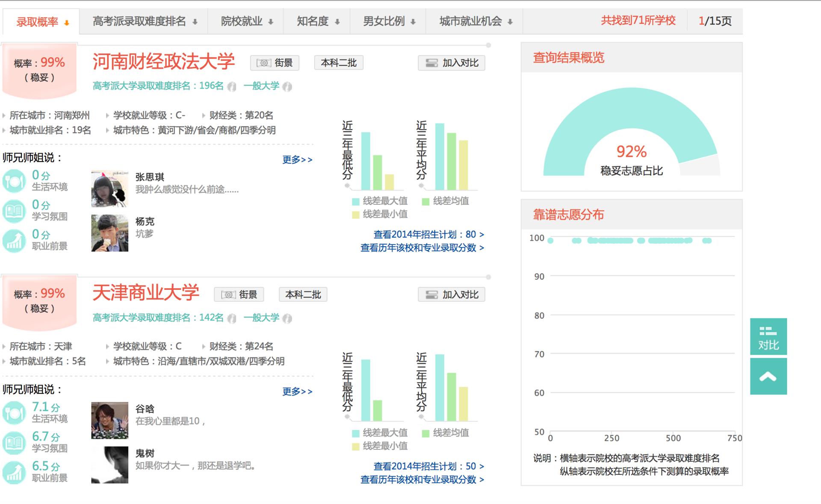The width and height of the screenshot is (821, 504).
Task: Open 街景 street view for 天津商业大学
Action: coord(239,295)
